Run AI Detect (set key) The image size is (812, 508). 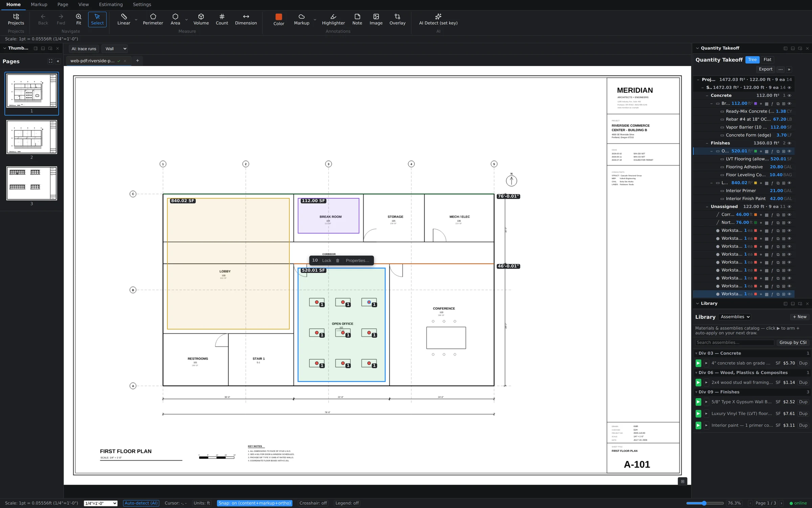click(438, 19)
